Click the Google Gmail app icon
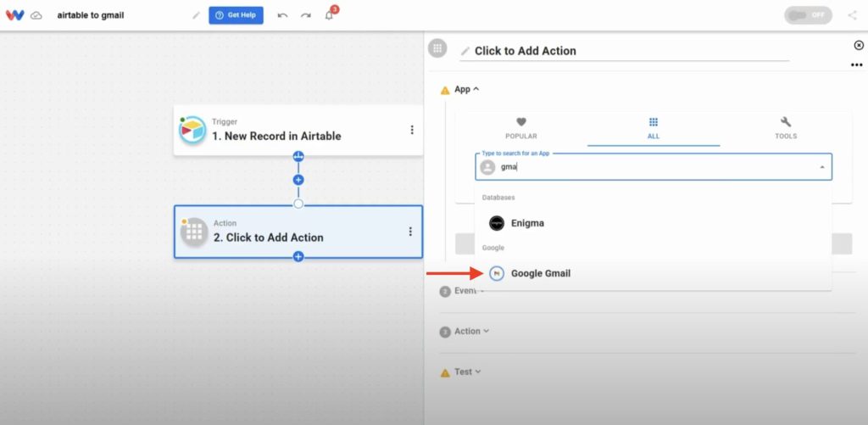This screenshot has height=425, width=868. point(497,273)
